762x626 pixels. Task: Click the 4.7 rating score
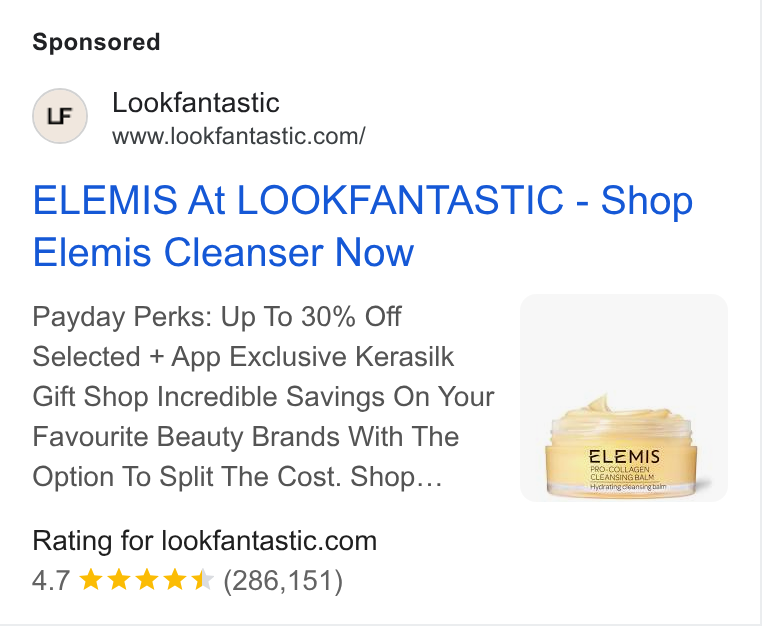coord(51,580)
